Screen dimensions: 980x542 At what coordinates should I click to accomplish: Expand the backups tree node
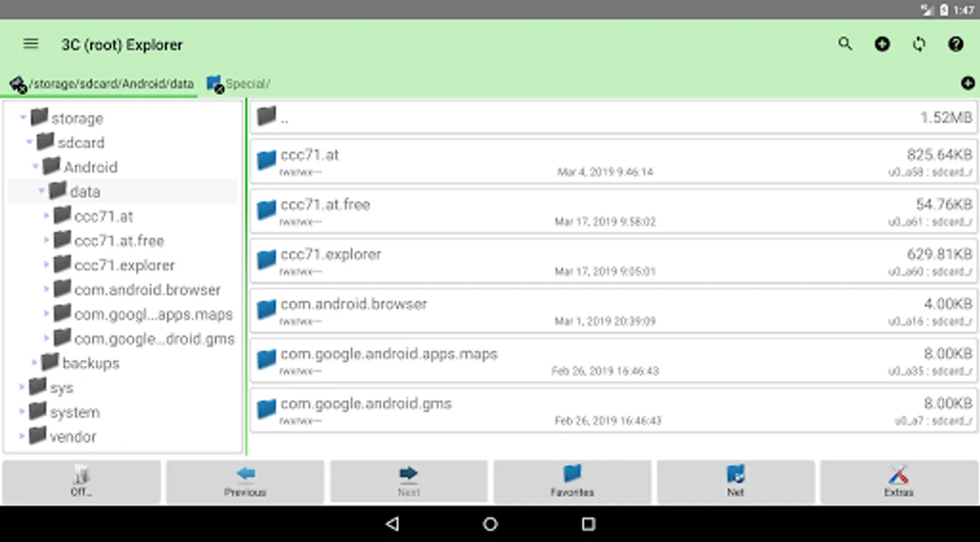[34, 363]
